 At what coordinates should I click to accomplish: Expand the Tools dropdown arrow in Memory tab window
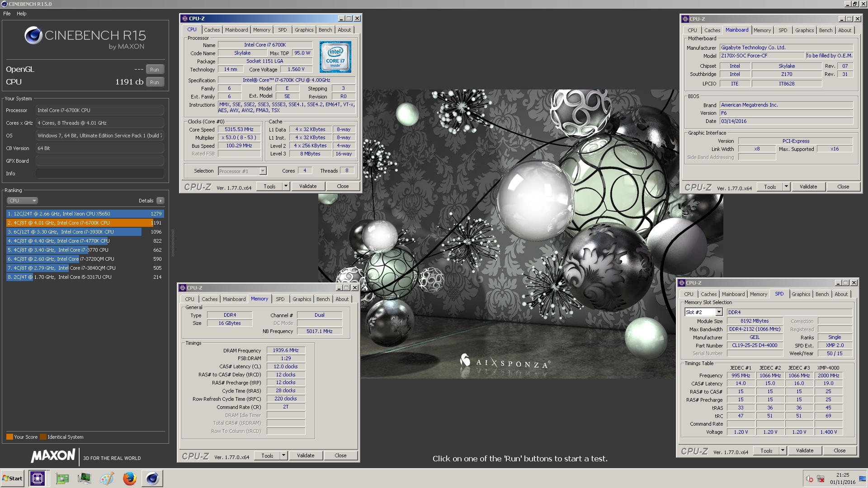[283, 455]
